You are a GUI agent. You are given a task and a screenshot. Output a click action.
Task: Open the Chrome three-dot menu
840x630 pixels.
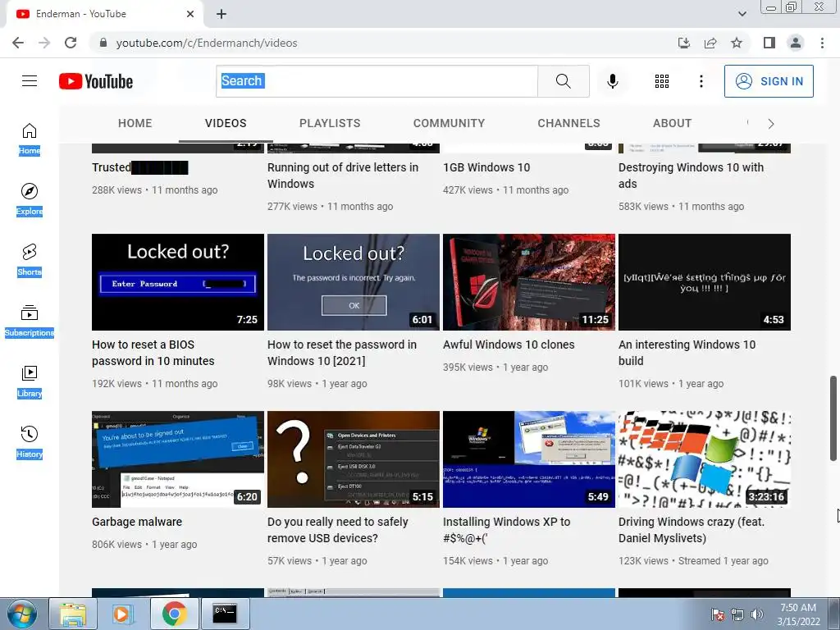click(x=822, y=43)
